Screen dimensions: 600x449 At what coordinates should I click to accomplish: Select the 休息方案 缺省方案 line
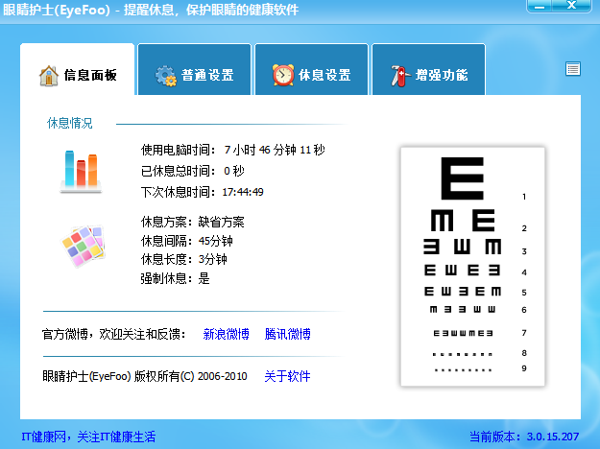point(192,222)
